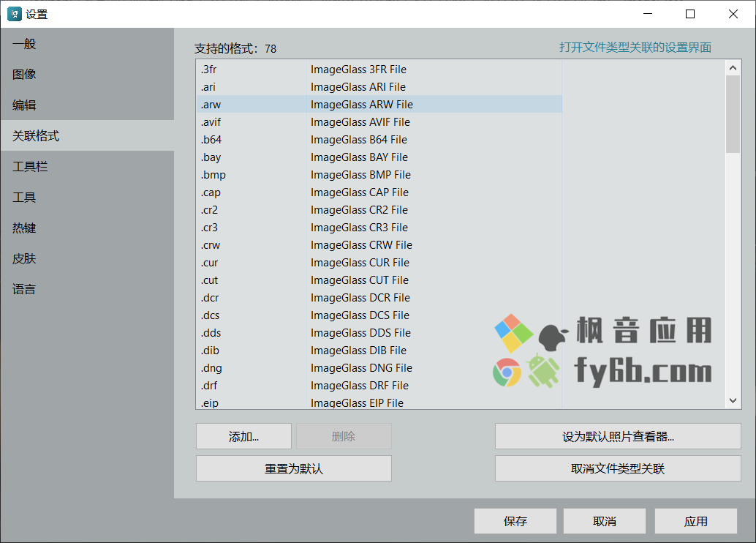756x543 pixels.
Task: Select the .dcs extension row
Action: point(379,315)
